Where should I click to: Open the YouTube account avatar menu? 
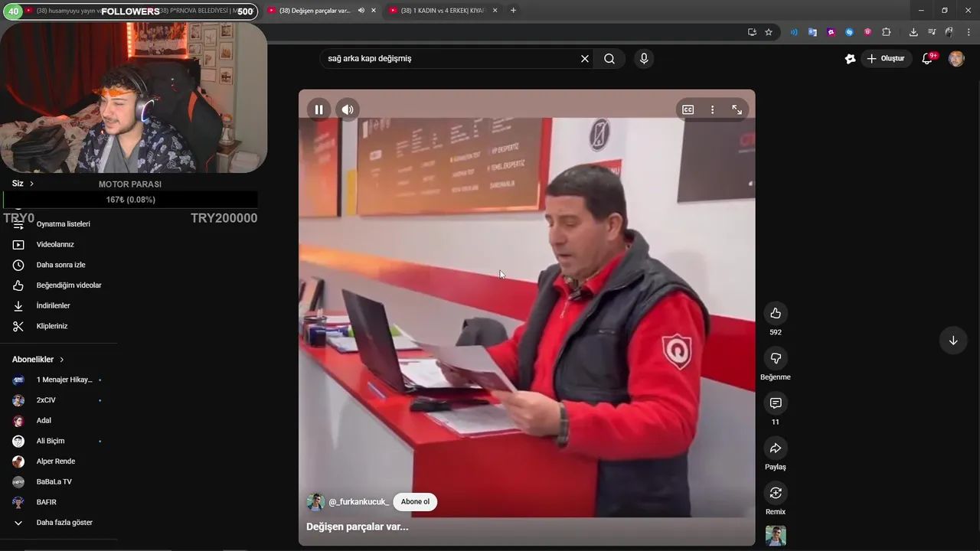click(x=956, y=58)
